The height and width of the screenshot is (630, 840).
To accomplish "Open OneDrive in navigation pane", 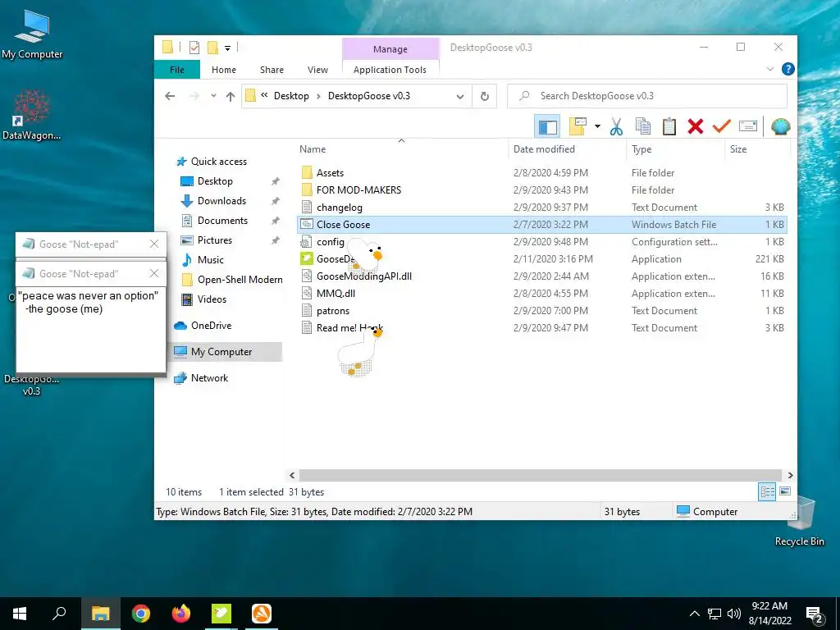I will [211, 326].
